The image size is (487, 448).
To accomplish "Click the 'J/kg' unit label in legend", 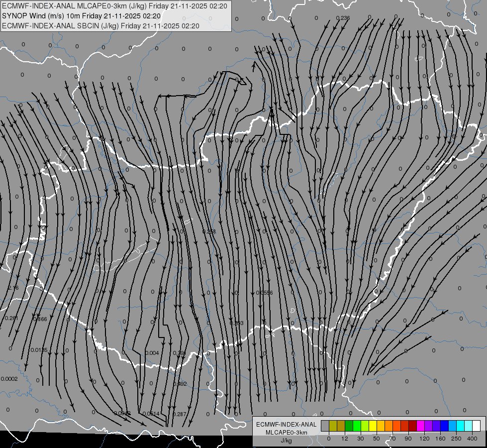I will [x=286, y=441].
